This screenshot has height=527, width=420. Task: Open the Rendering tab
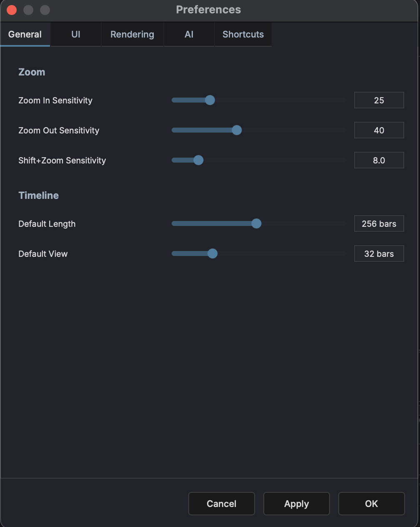(x=132, y=34)
